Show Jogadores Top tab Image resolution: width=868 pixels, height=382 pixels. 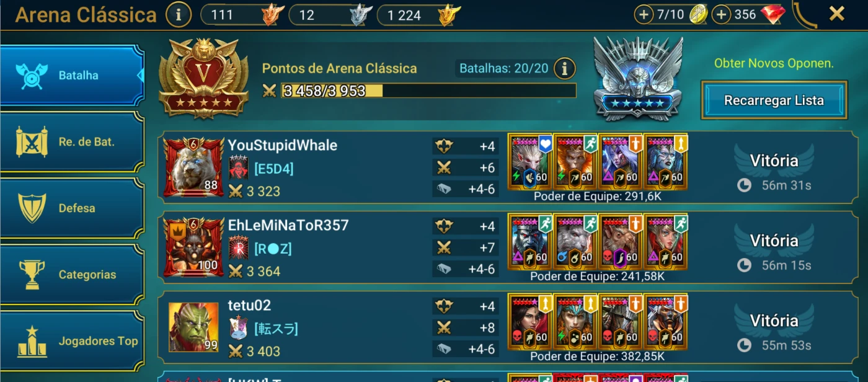click(72, 341)
